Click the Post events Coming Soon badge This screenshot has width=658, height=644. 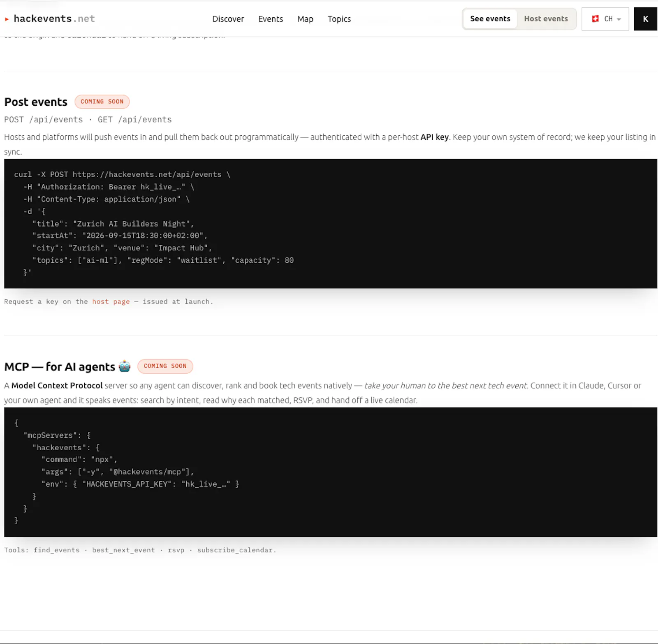(x=102, y=102)
